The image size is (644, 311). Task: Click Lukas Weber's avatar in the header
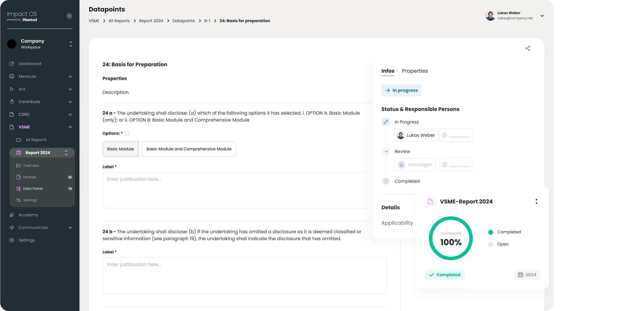(490, 16)
